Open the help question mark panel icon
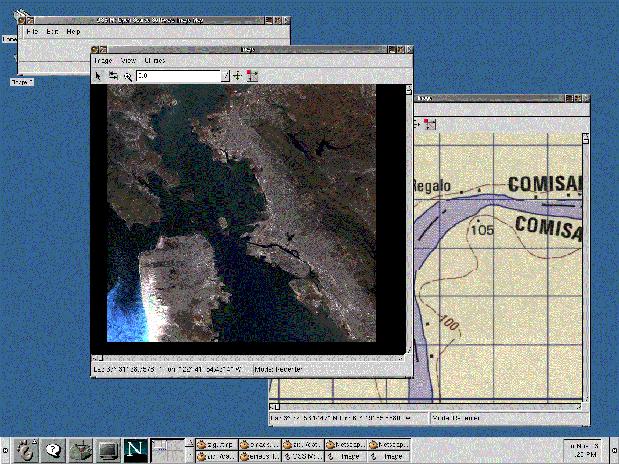Screen dimensions: 619x464 pyautogui.click(x=54, y=451)
